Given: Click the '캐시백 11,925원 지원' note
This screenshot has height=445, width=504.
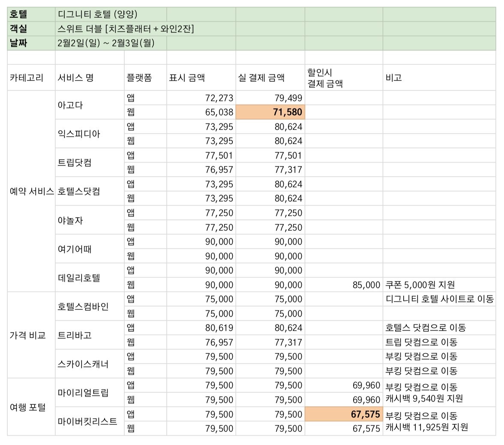Looking at the screenshot, I should pos(427,427).
